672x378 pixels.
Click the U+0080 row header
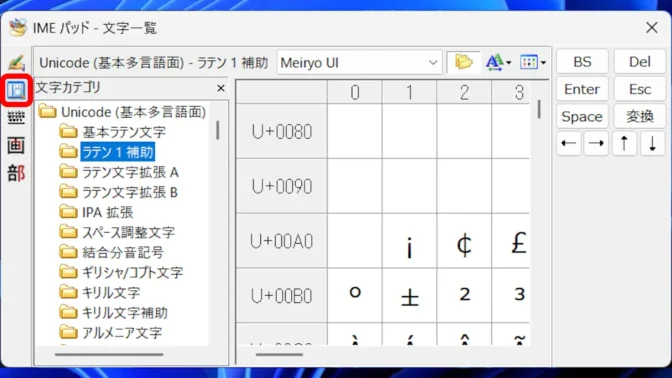pos(282,132)
